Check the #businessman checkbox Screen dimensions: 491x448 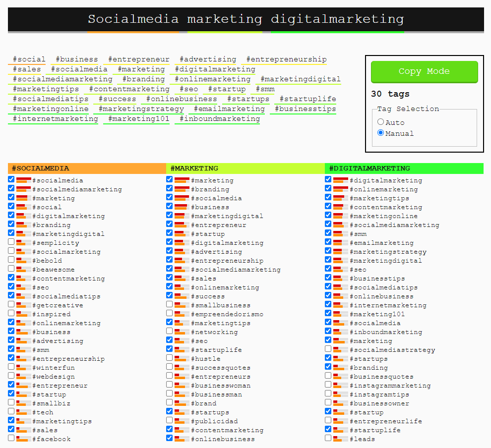point(170,393)
